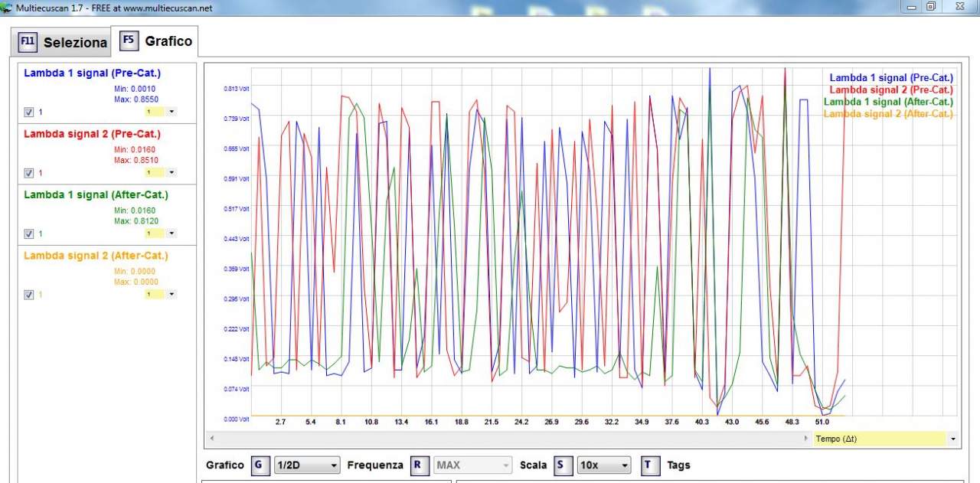This screenshot has height=483, width=980.
Task: Click the R shortcut icon for Frequenza
Action: tap(419, 465)
